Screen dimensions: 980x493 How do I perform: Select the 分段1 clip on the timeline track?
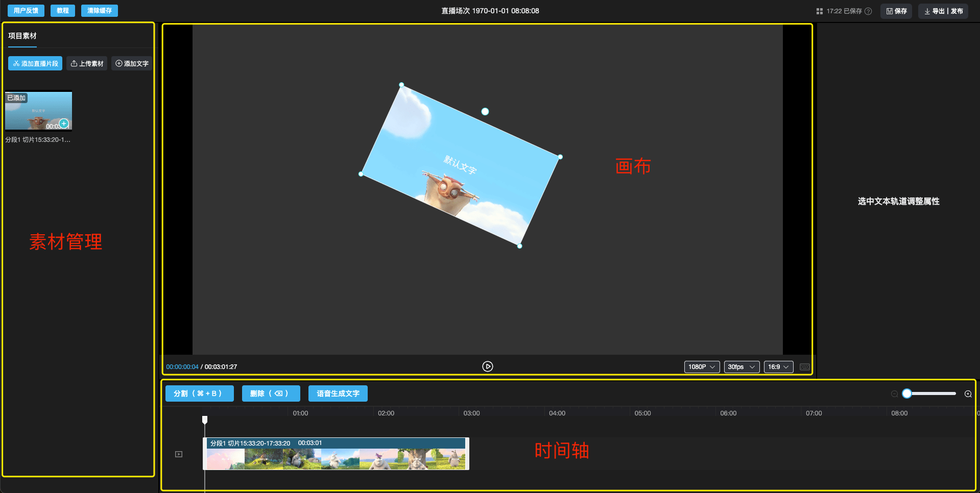[x=336, y=454]
